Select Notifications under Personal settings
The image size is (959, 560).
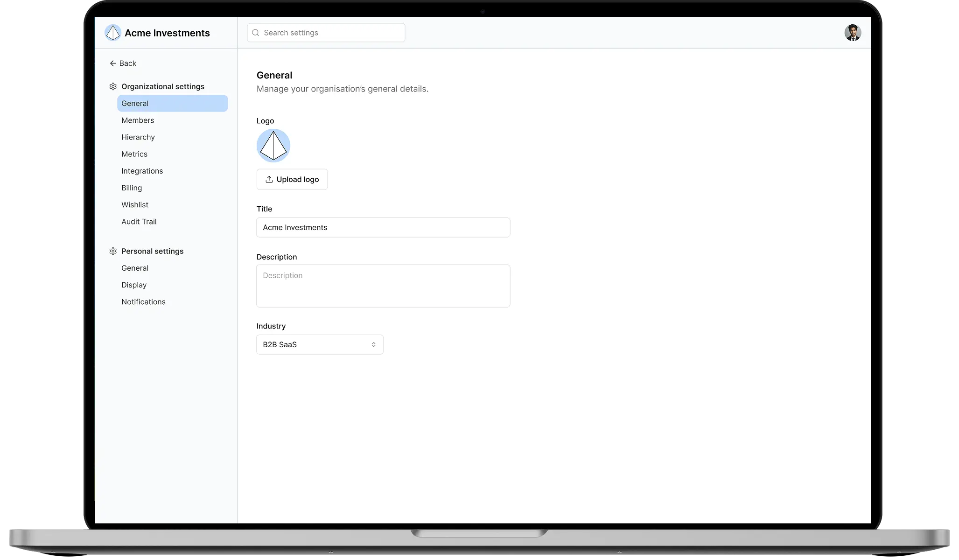[143, 302]
